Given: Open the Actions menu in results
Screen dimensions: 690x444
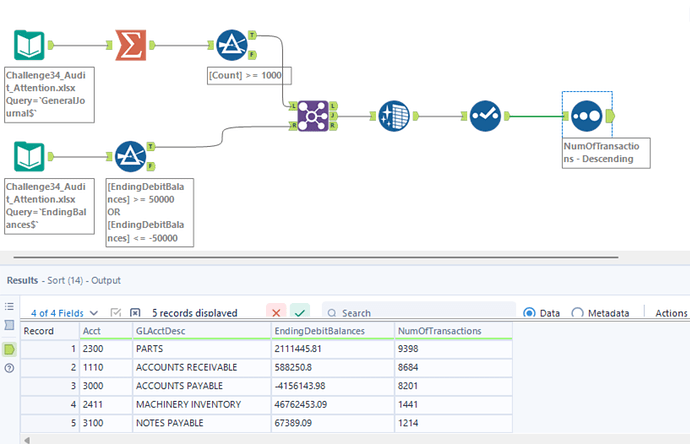Looking at the screenshot, I should pos(670,313).
